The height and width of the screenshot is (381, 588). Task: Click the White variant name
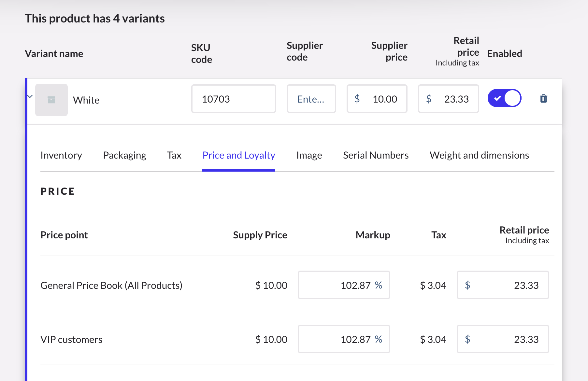(86, 100)
